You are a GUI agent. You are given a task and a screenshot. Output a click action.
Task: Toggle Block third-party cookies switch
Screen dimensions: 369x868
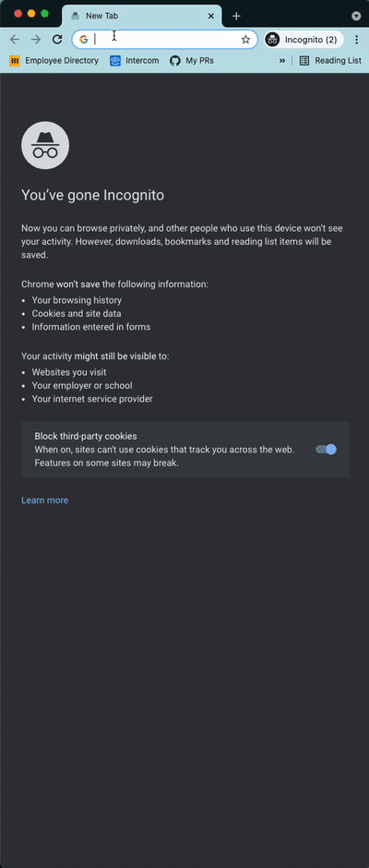(327, 450)
